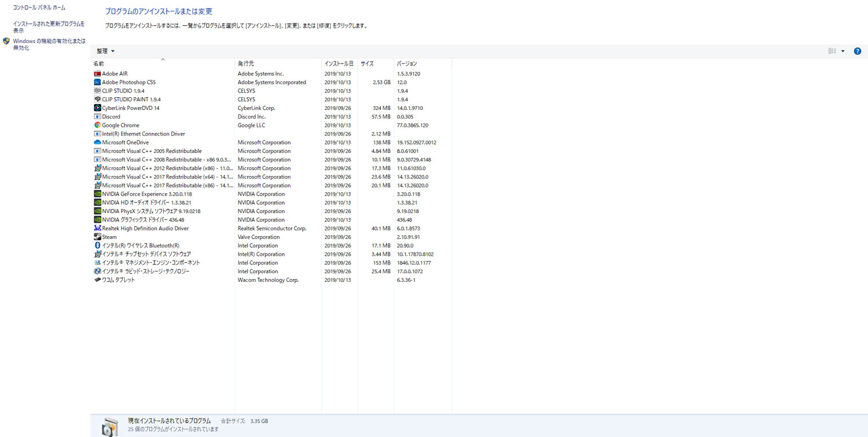Sort by the インストール日 column header

click(340, 63)
